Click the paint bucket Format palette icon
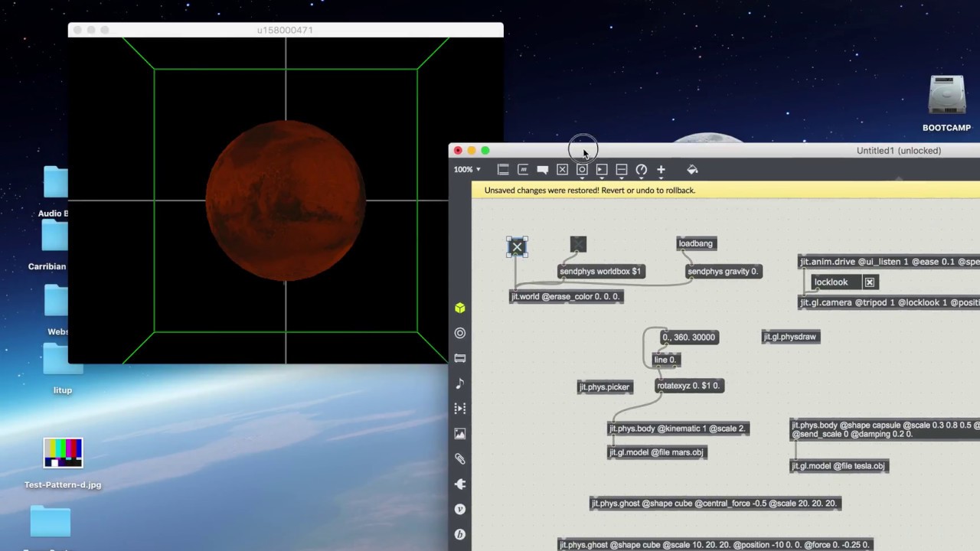This screenshot has height=551, width=980. (x=692, y=170)
